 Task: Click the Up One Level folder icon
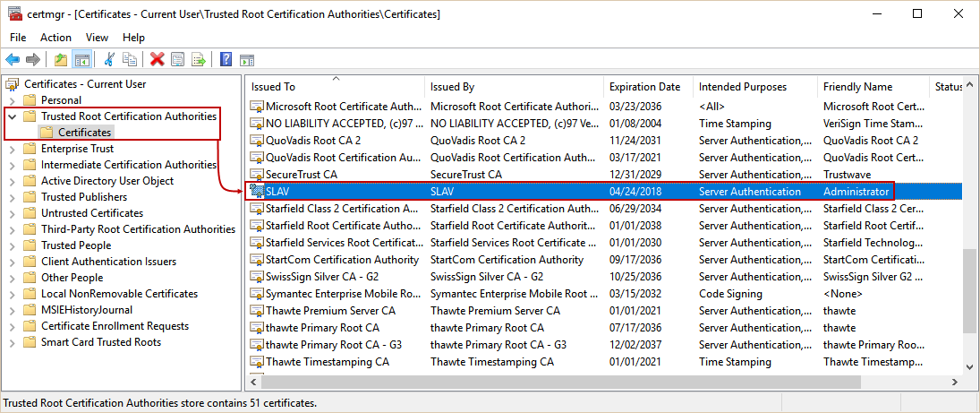coord(61,60)
